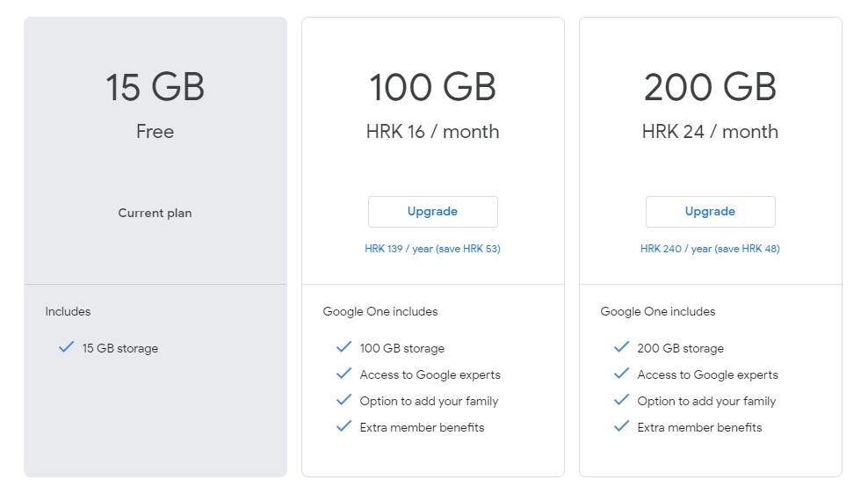Upgrade to the 100 GB plan

433,212
